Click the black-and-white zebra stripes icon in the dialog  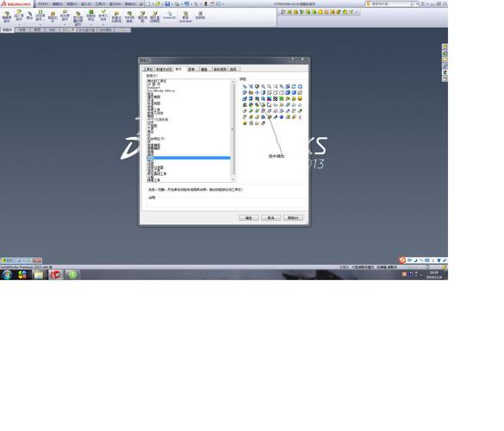pyautogui.click(x=276, y=99)
